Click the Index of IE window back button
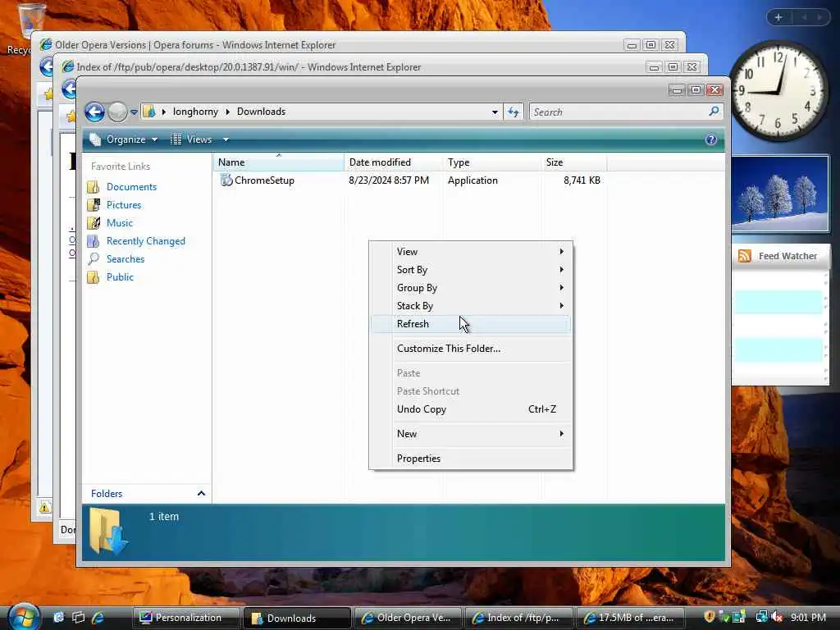 (x=69, y=89)
